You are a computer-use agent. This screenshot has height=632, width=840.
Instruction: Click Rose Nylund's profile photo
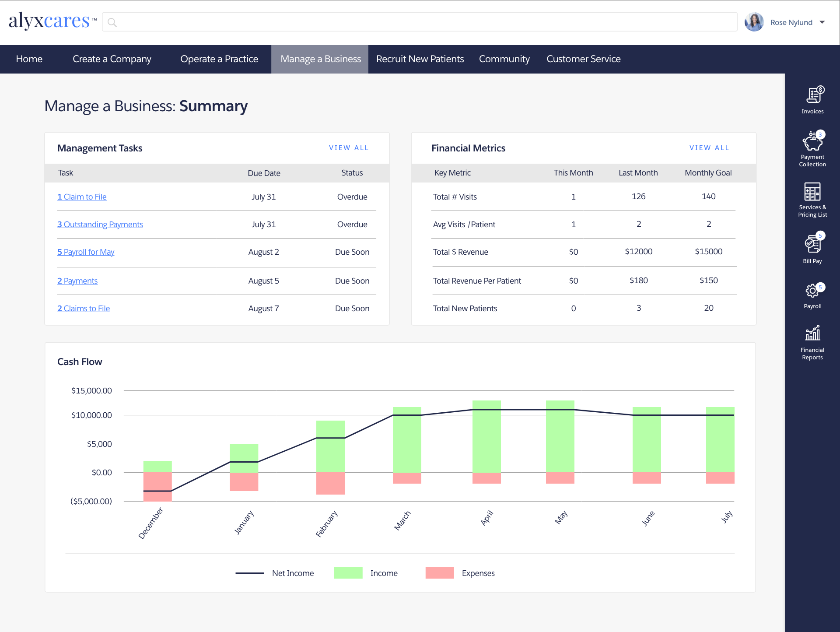click(754, 22)
